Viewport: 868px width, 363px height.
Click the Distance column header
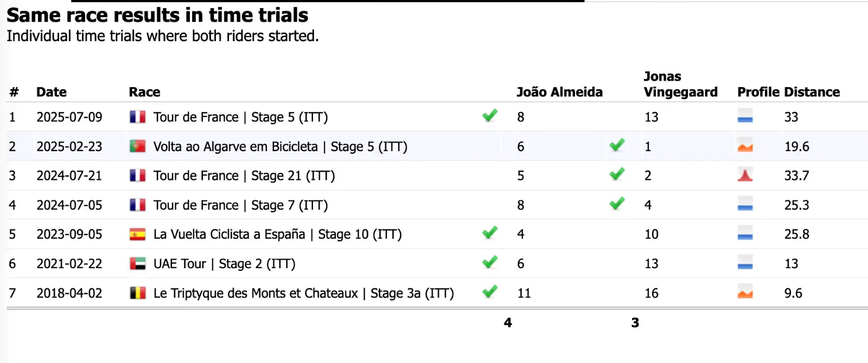pos(812,92)
